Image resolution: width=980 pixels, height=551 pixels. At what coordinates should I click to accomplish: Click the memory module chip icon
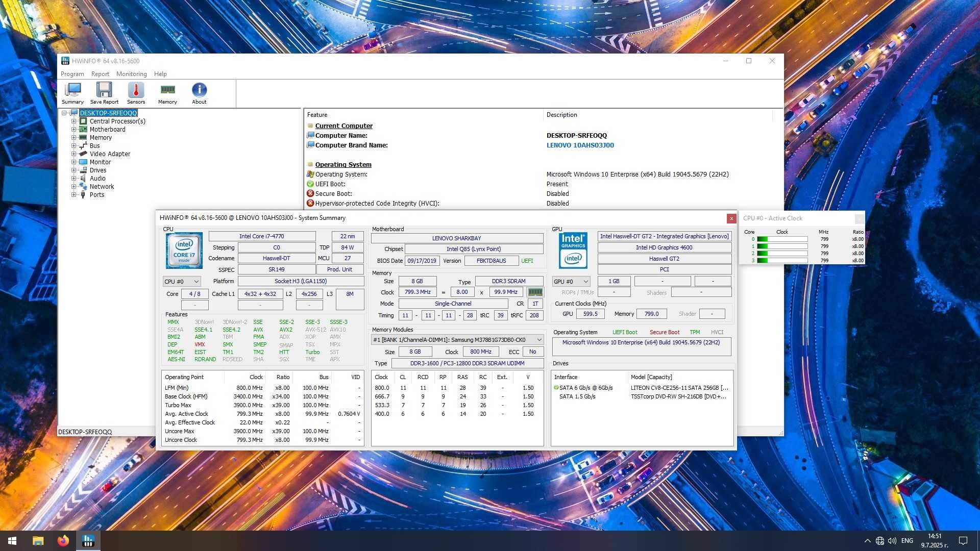click(x=535, y=292)
